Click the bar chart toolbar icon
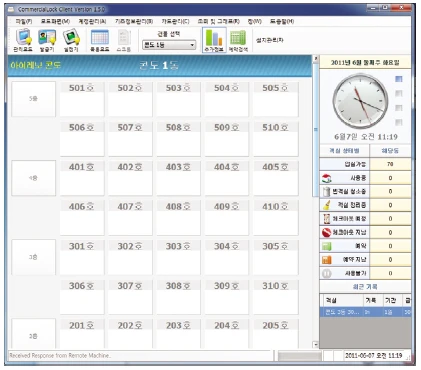The image size is (421, 370). pyautogui.click(x=214, y=37)
